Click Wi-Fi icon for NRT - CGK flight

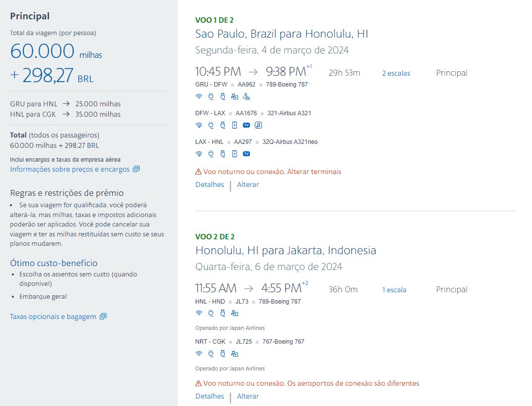[x=199, y=354]
